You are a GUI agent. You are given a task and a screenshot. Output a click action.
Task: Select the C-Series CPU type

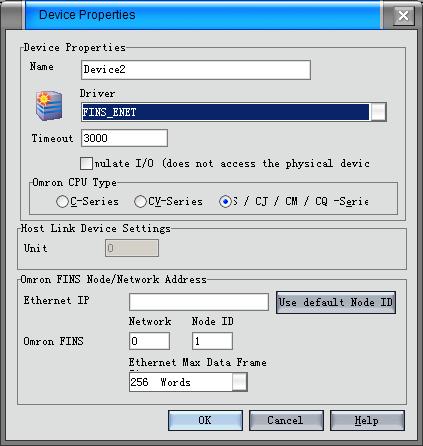pyautogui.click(x=62, y=202)
